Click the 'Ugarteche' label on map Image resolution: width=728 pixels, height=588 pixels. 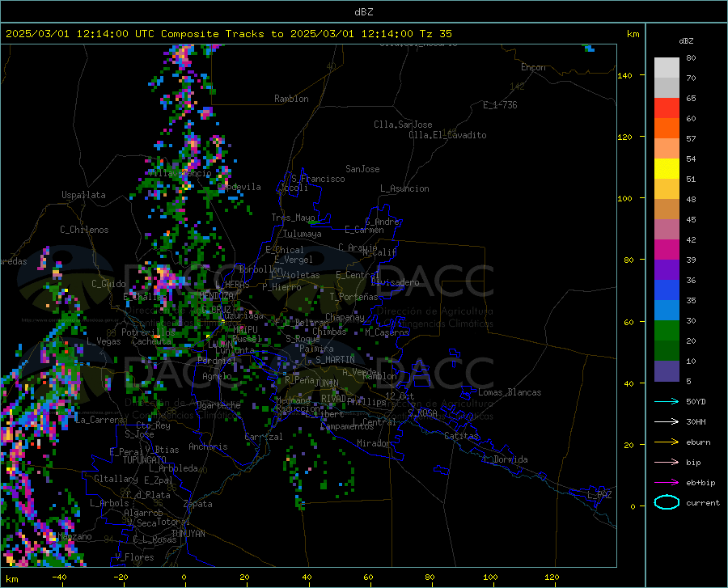tap(218, 405)
